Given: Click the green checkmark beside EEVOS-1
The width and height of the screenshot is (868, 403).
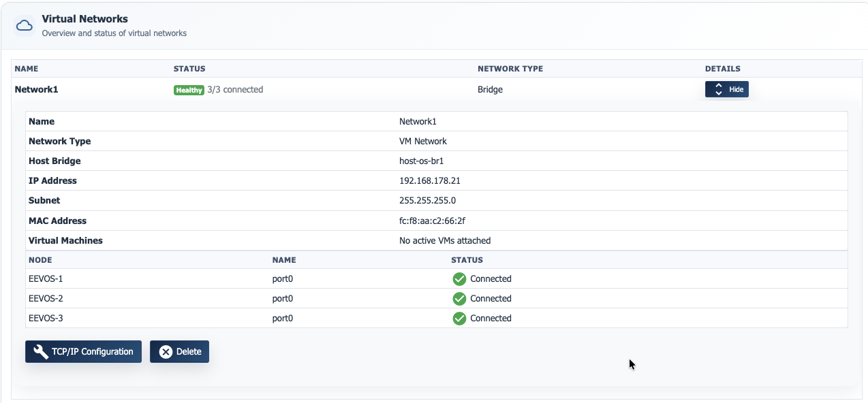Looking at the screenshot, I should [459, 278].
